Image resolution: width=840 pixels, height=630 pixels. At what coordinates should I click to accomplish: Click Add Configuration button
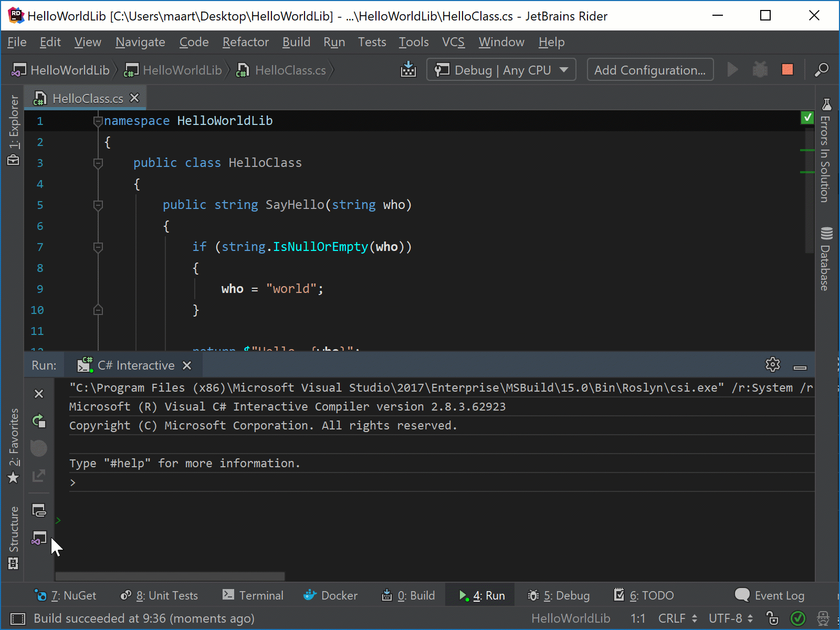[x=650, y=69]
